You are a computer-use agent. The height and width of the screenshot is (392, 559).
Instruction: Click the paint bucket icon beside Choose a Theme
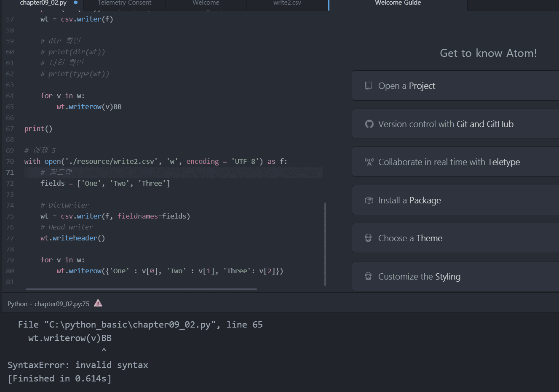368,238
